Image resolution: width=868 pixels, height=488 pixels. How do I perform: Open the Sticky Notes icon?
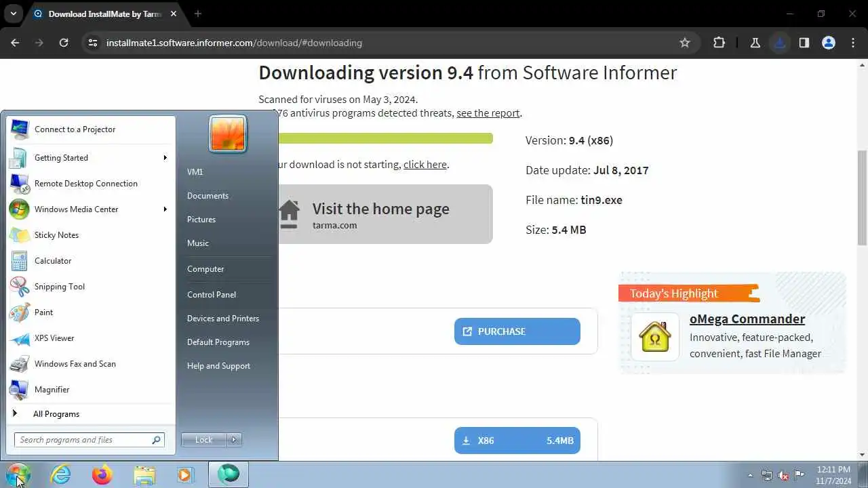pyautogui.click(x=19, y=235)
